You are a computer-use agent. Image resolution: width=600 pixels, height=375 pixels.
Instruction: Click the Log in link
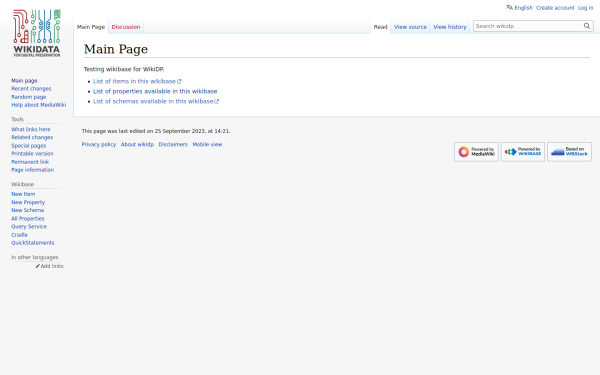click(585, 8)
